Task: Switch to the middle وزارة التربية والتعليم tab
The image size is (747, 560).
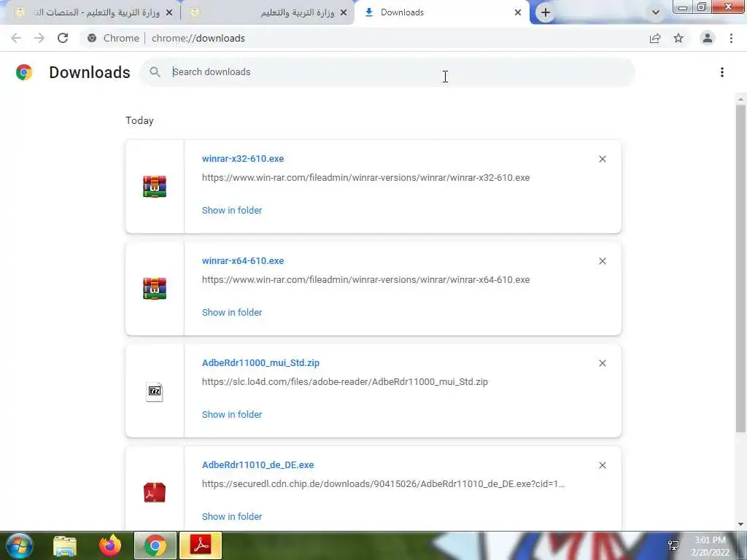Action: click(267, 12)
